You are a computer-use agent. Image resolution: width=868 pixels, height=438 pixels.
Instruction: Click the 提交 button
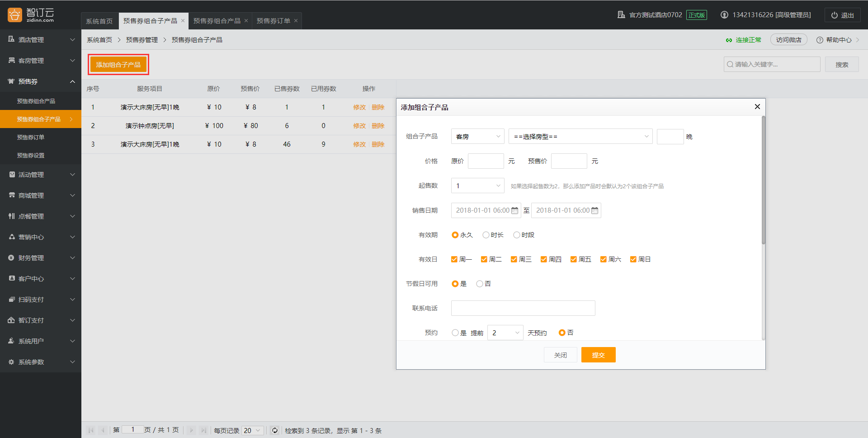[598, 355]
